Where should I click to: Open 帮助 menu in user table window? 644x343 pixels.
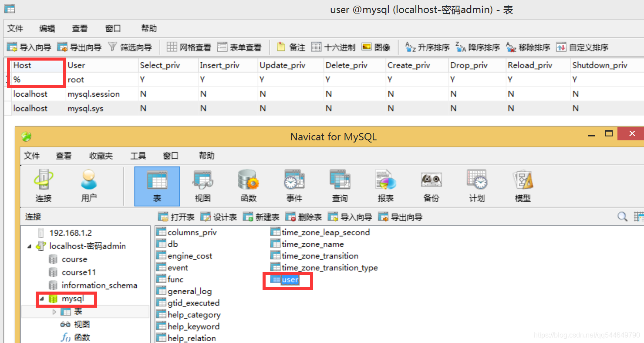tap(149, 28)
